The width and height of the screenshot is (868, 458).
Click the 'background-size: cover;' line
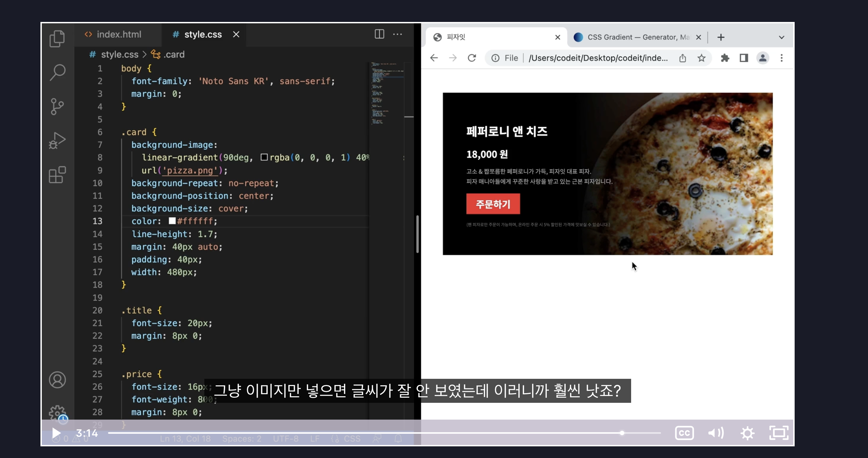tap(190, 209)
